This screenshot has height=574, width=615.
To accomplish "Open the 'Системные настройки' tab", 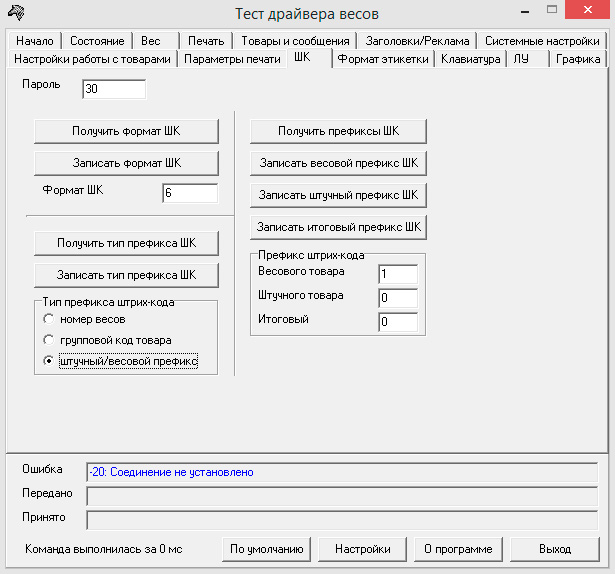I will [542, 41].
